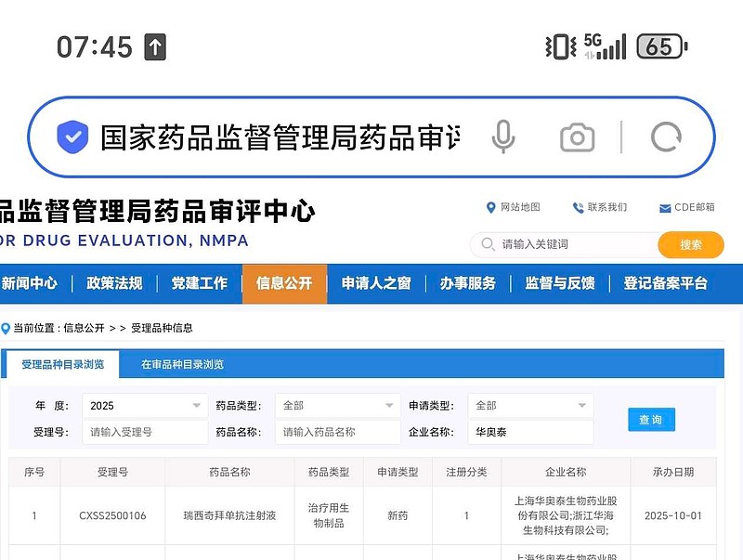The image size is (743, 560).
Task: Click the 药品名称 column header
Action: pyautogui.click(x=229, y=472)
